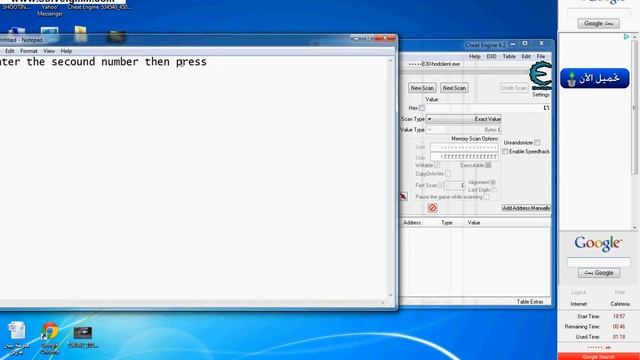Open the Scan Type dropdown
This screenshot has width=640, height=360.
pos(464,119)
